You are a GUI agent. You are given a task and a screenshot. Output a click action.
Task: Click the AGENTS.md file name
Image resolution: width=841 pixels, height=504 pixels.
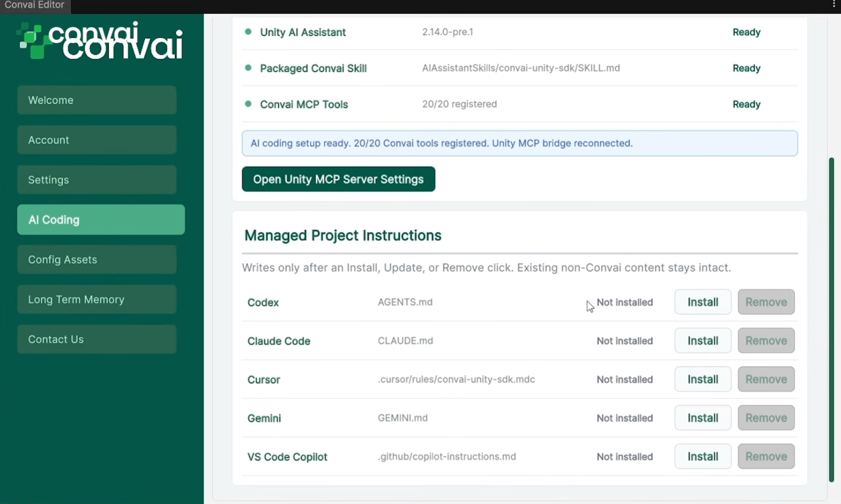(x=405, y=302)
